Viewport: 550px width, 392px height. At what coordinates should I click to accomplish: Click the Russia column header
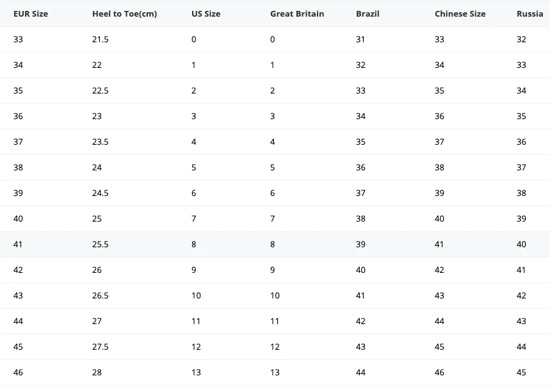coord(530,13)
